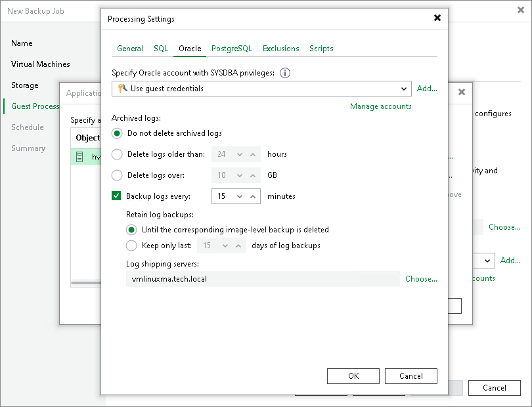Click Choose... for log shipping servers
This screenshot has width=532, height=407.
(421, 279)
